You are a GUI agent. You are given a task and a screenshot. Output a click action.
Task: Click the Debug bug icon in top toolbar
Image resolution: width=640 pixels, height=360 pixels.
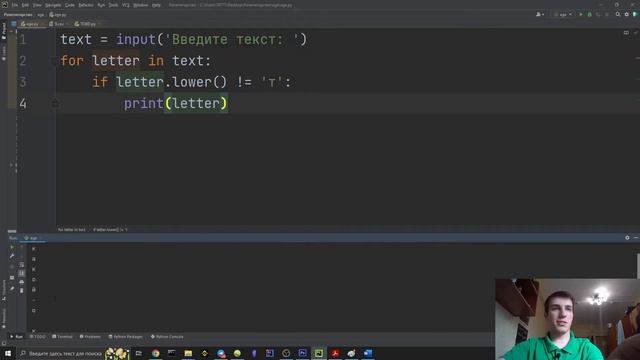(589, 15)
